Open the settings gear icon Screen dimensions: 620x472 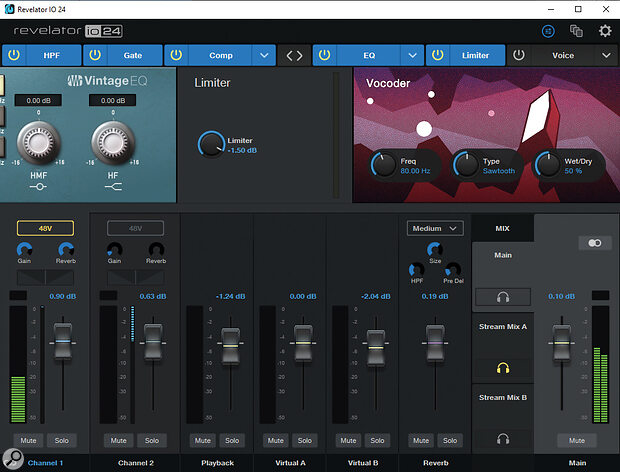click(605, 31)
